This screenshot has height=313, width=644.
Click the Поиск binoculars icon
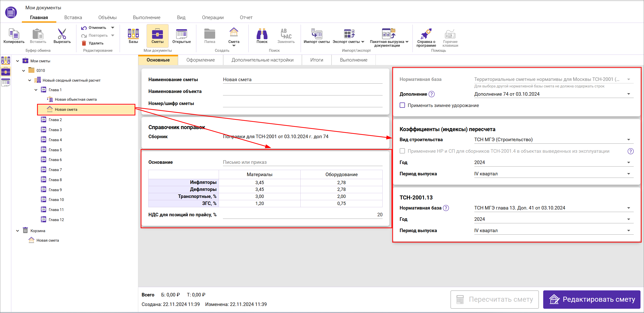click(x=262, y=34)
